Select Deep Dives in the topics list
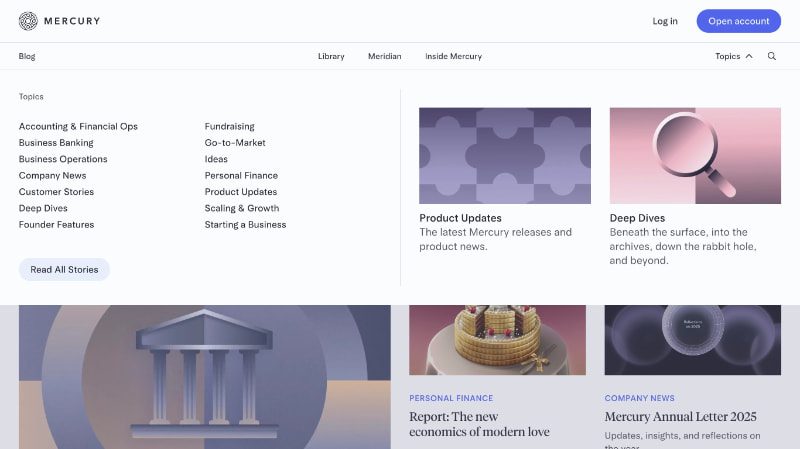The image size is (800, 449). pyautogui.click(x=43, y=208)
